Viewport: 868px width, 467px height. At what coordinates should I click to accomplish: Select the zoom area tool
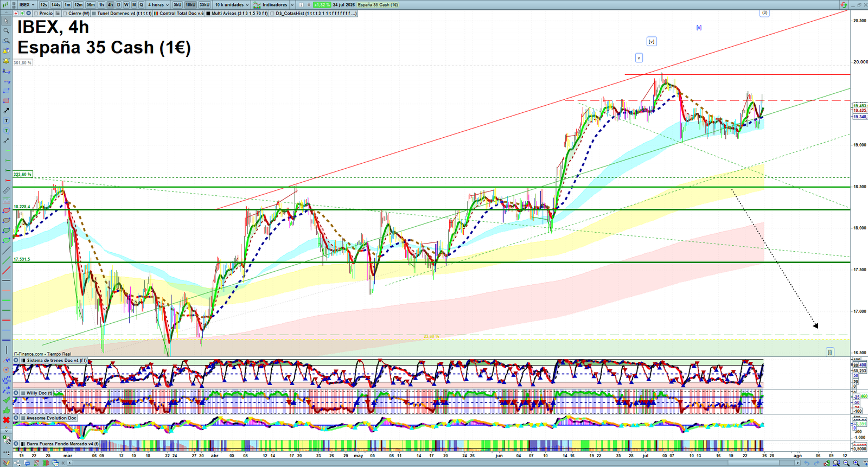point(7,40)
